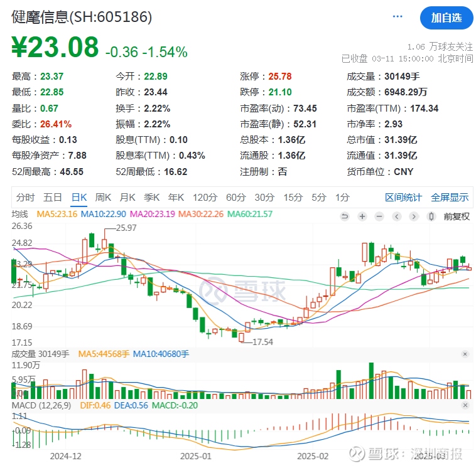Switch to the 30分 interval tab

pos(264,198)
